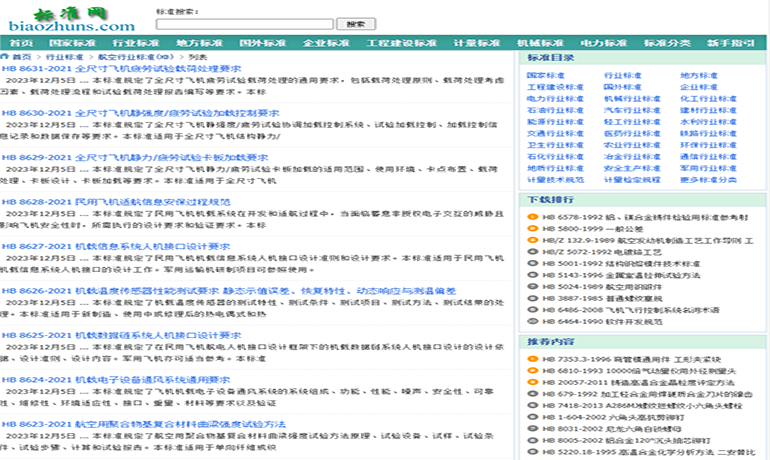Click the bullet icon beside HB 7353.3-1996

click(534, 358)
